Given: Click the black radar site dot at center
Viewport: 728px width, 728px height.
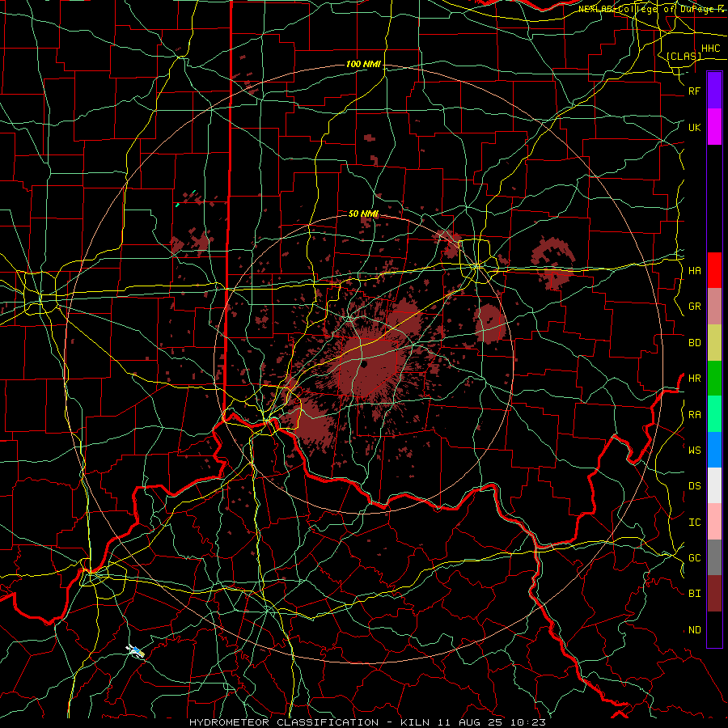Looking at the screenshot, I should (365, 364).
